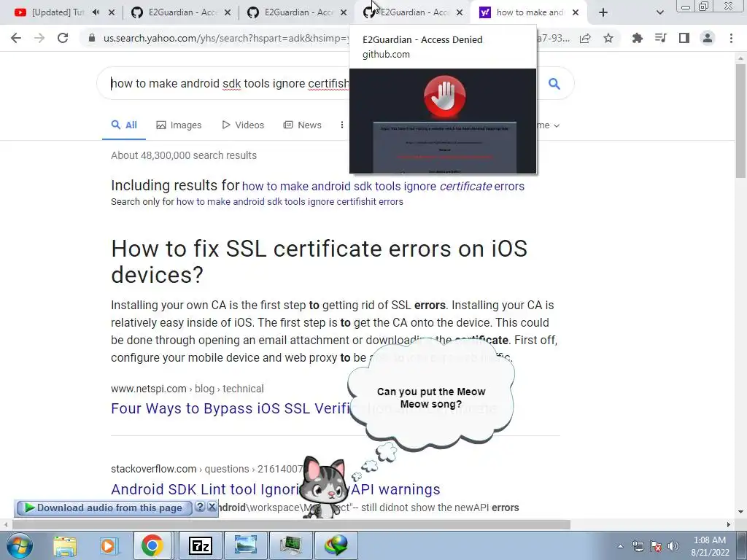
Task: Open Internet Download Manager taskbar icon
Action: (x=336, y=545)
